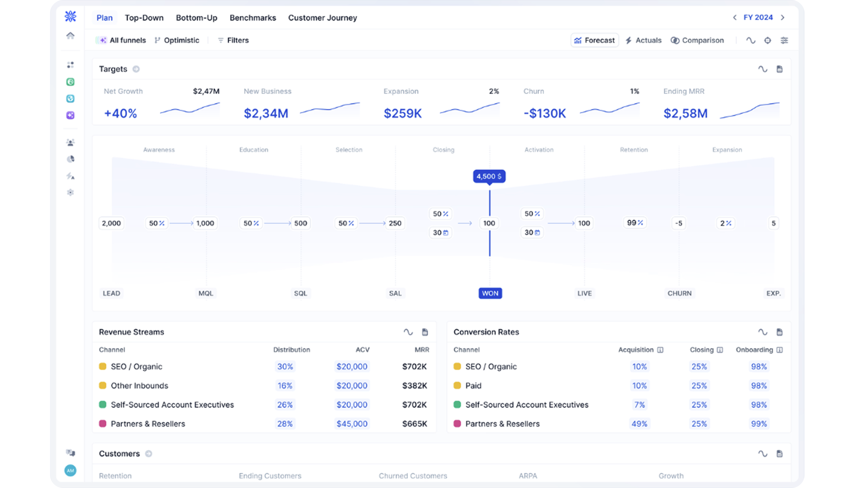Open the purple sparkle app icon
Viewport: 868px width, 488px height.
(x=70, y=115)
